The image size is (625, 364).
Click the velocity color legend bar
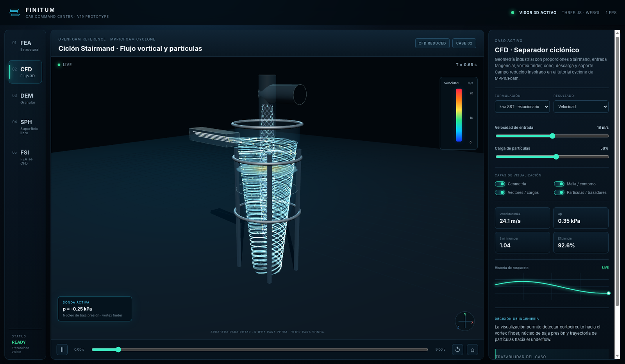click(x=459, y=115)
